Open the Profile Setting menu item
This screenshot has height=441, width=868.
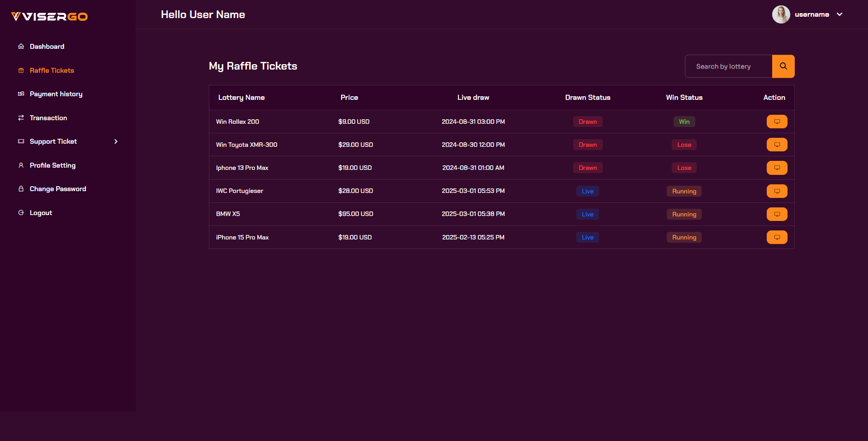click(52, 165)
